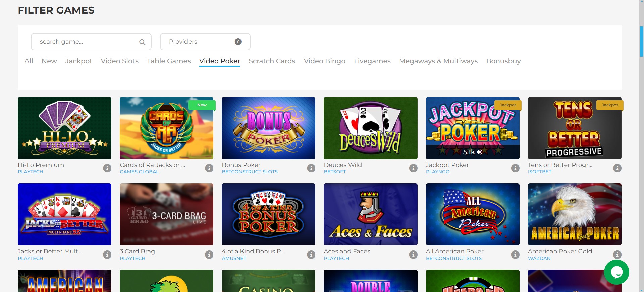Launch 4 of a Kind Bonus Poker thumbnail

[268, 214]
